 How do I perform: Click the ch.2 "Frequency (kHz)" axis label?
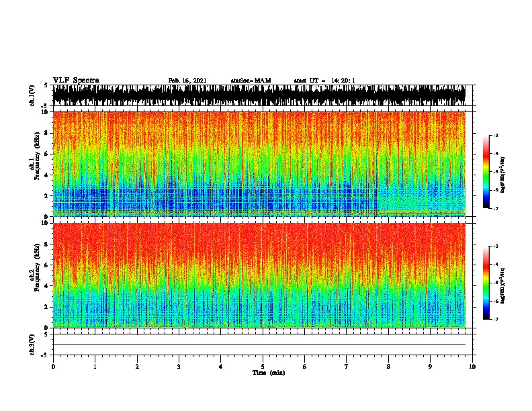pos(37,267)
